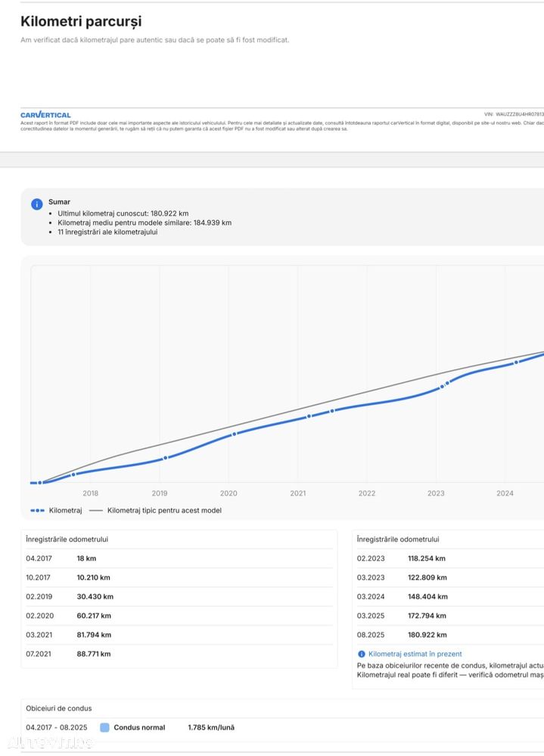This screenshot has width=544, height=756.
Task: Click the Sumar info icon
Action: point(36,204)
